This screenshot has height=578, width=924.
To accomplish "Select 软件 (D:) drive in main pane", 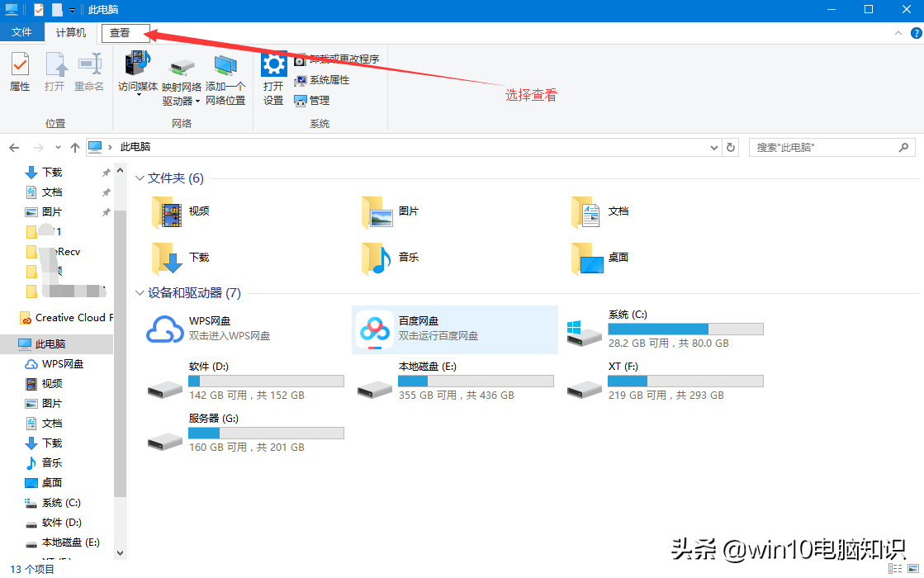I will tap(245, 381).
